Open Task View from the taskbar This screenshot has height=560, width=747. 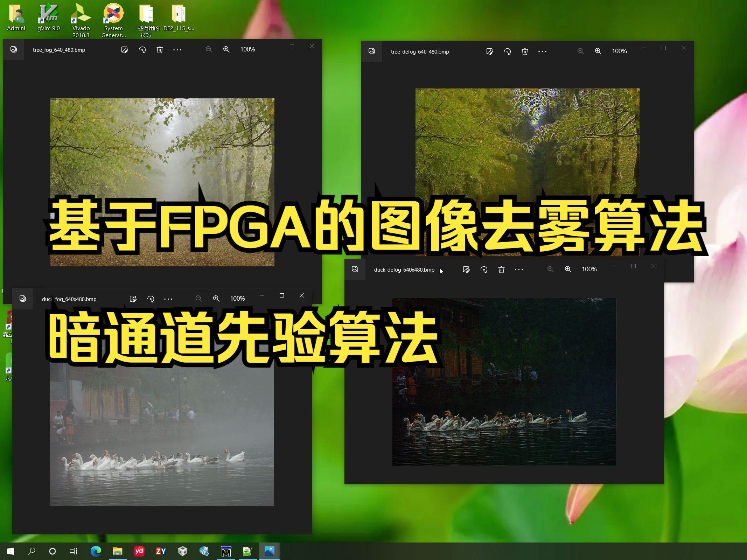tap(73, 551)
